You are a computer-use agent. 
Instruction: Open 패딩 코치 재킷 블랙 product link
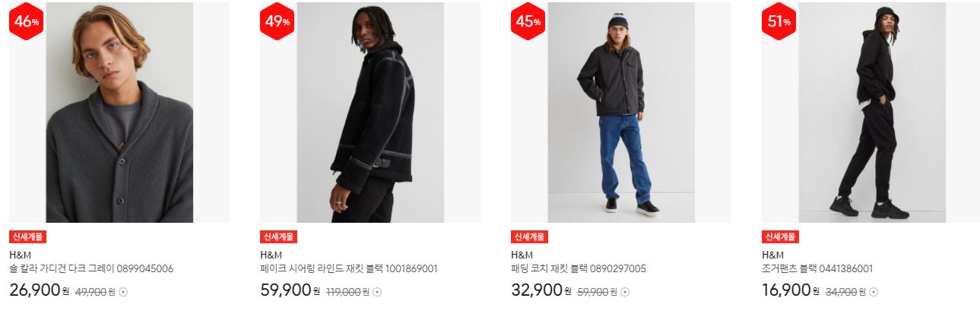pos(579,269)
